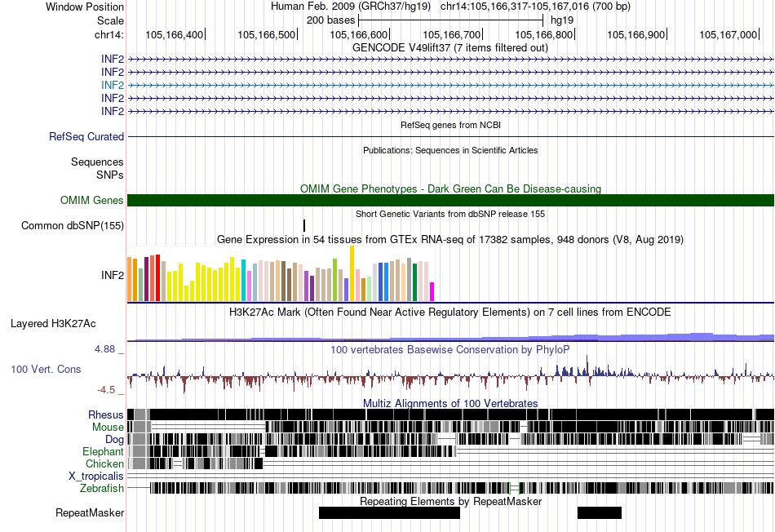Click the dark green bar in GTEx chart
Image resolution: width=775 pixels, height=532 pixels.
point(415,282)
